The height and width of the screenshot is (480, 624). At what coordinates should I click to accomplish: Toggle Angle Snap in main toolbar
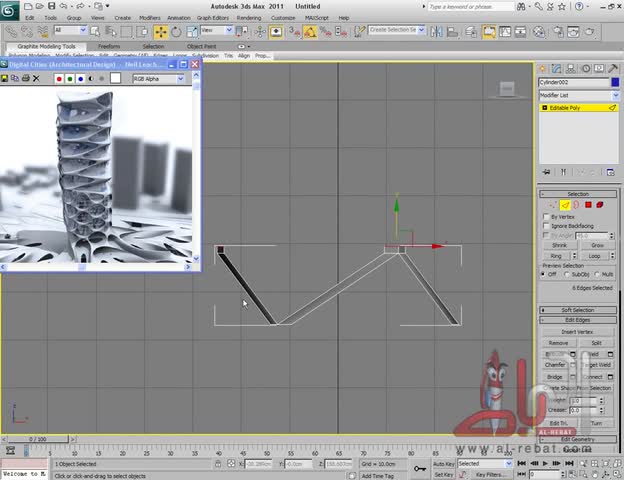tap(310, 32)
